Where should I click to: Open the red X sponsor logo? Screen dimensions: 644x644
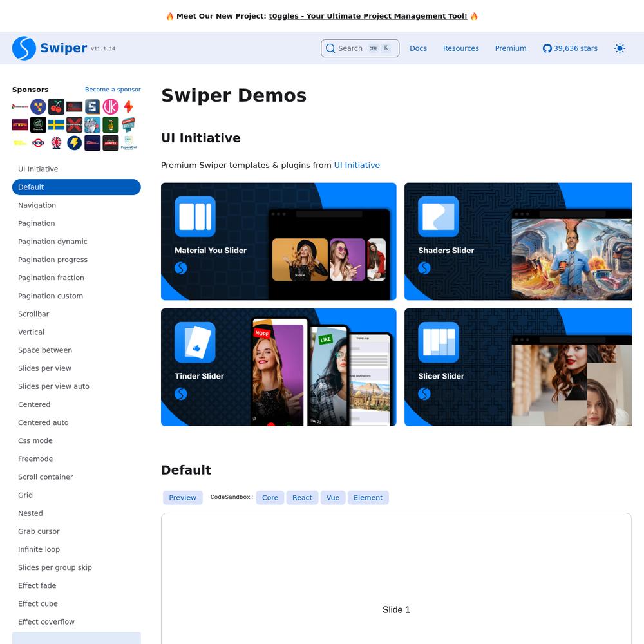coord(74,125)
